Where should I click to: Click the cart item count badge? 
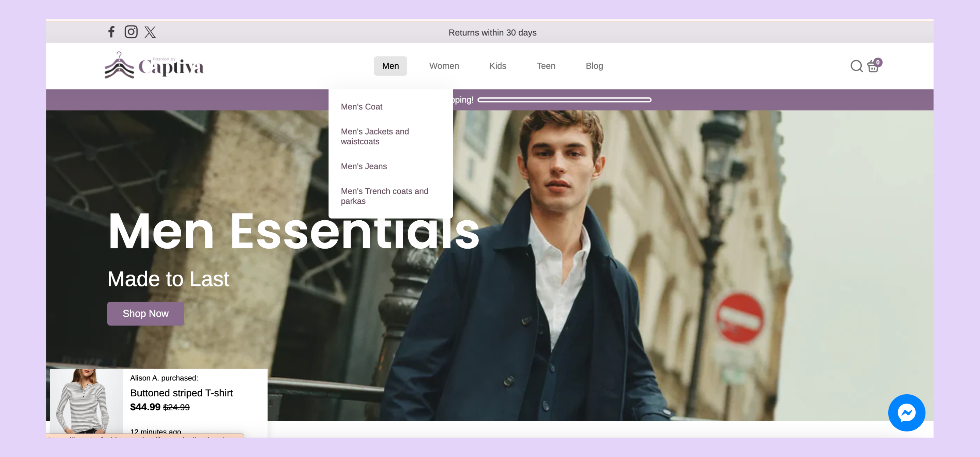[878, 62]
